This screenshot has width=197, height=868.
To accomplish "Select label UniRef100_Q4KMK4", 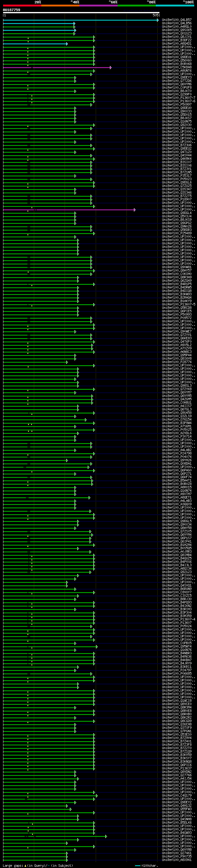I will pos(177,159).
